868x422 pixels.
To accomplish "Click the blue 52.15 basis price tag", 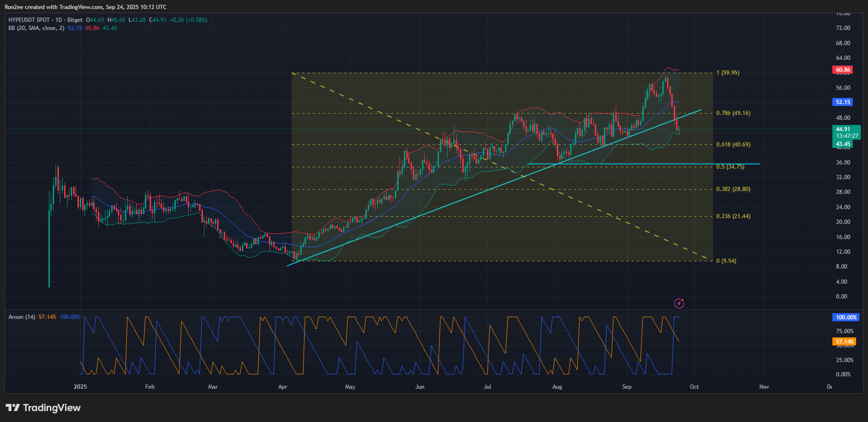I will pyautogui.click(x=843, y=102).
